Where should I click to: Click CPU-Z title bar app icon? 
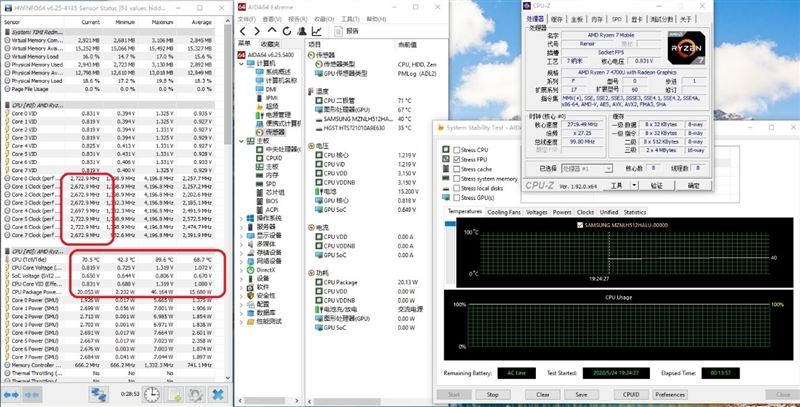tap(526, 6)
